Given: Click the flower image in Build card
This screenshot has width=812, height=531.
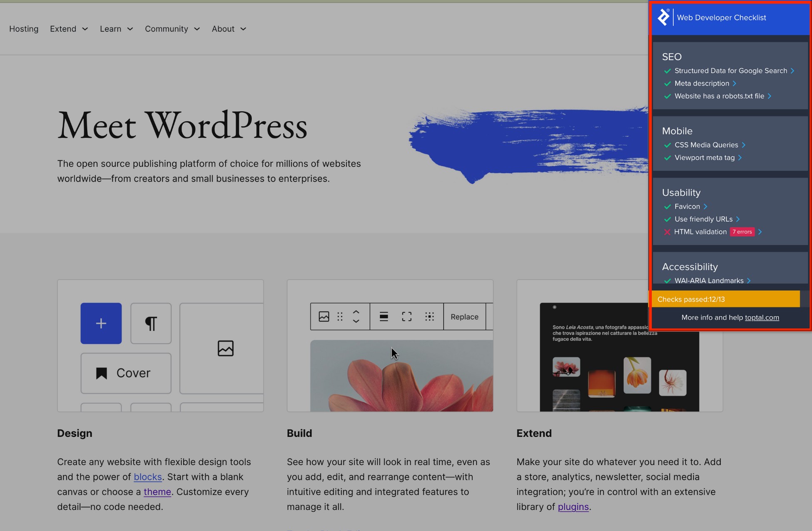Looking at the screenshot, I should click(x=401, y=376).
